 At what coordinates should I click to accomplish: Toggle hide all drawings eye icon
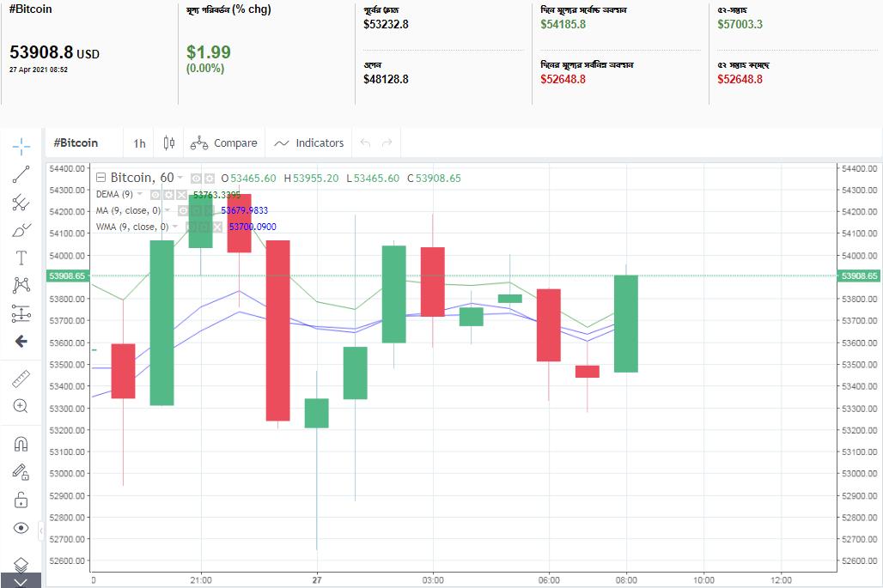pos(21,528)
